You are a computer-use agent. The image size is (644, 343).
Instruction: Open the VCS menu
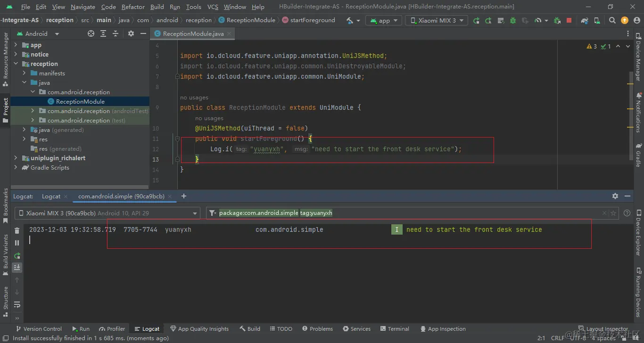tap(213, 7)
